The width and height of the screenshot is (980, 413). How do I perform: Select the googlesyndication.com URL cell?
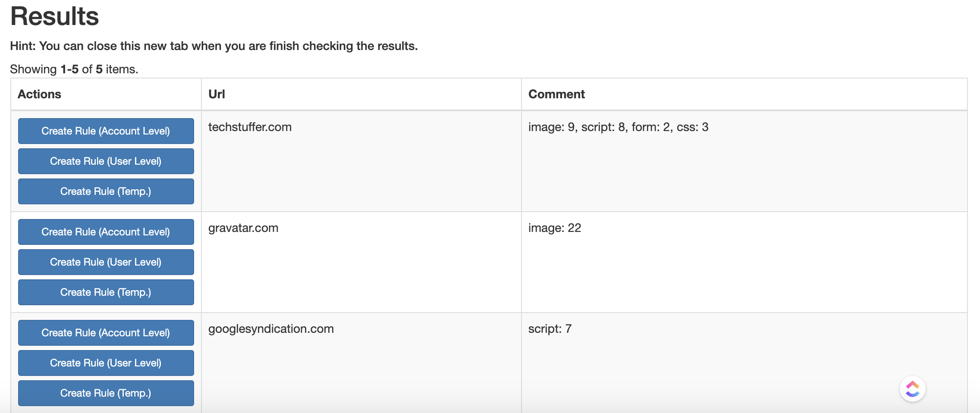271,329
